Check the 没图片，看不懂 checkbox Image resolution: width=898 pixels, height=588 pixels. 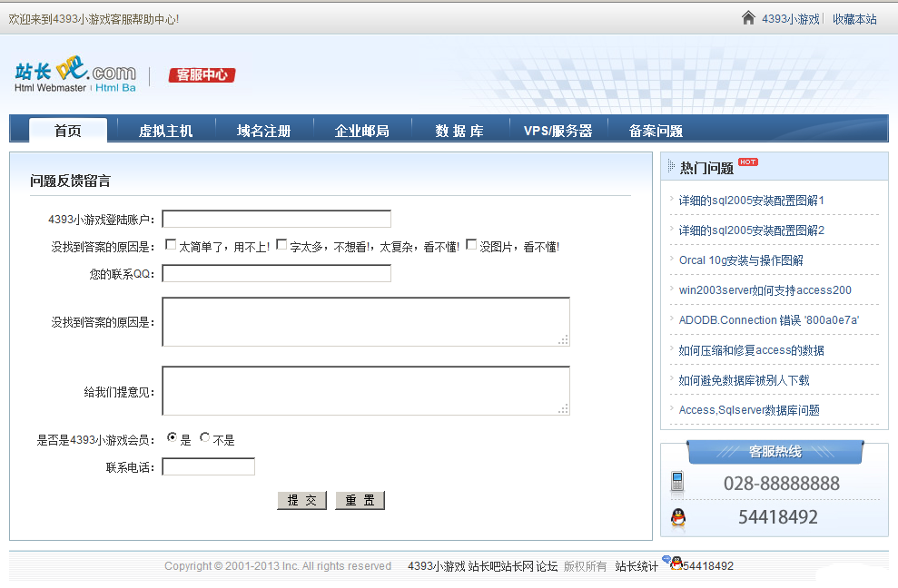pos(470,244)
